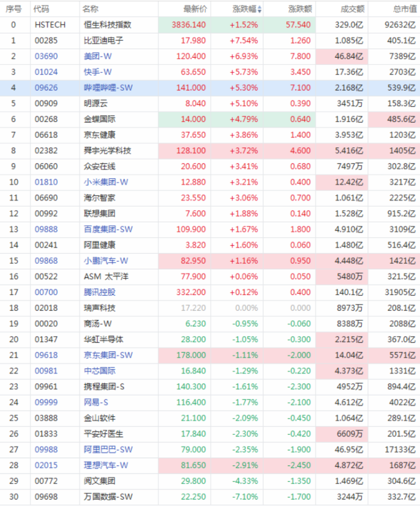Open the 美团-W stock link

click(x=98, y=56)
